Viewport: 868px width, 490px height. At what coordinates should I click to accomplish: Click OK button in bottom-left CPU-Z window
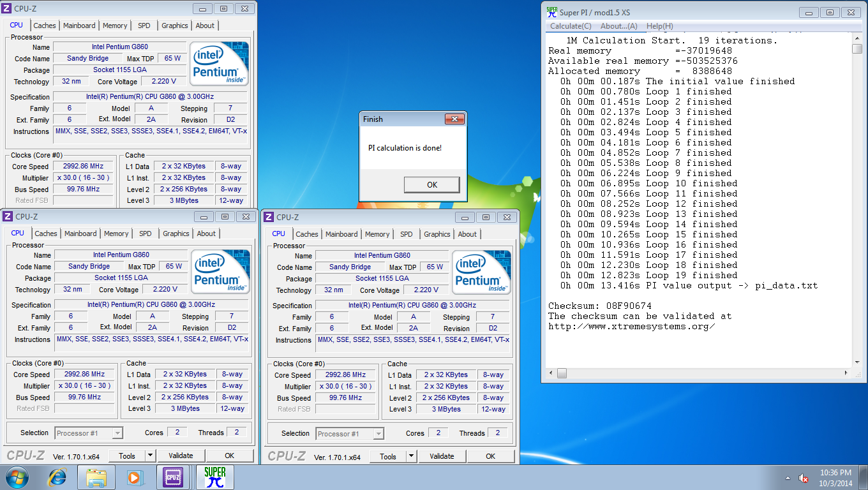tap(230, 456)
